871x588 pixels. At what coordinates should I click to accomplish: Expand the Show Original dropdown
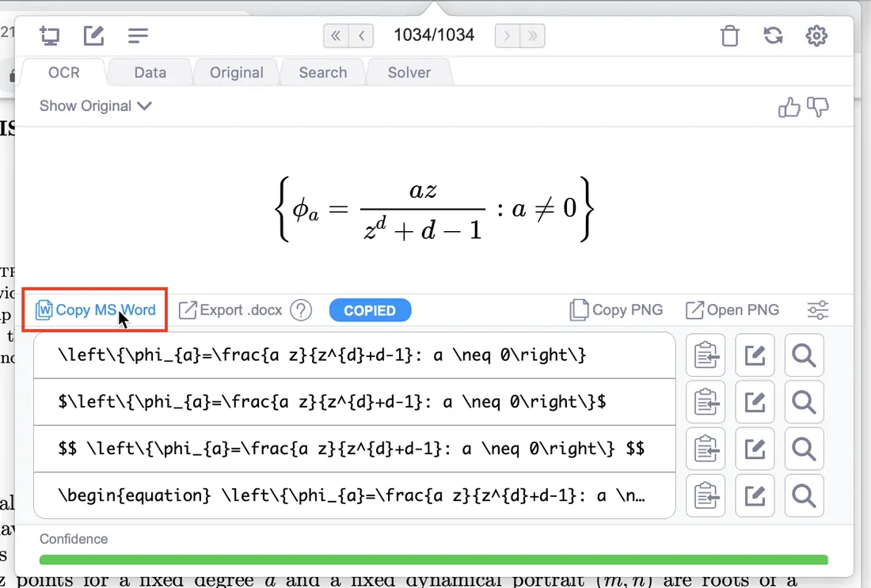(x=96, y=106)
